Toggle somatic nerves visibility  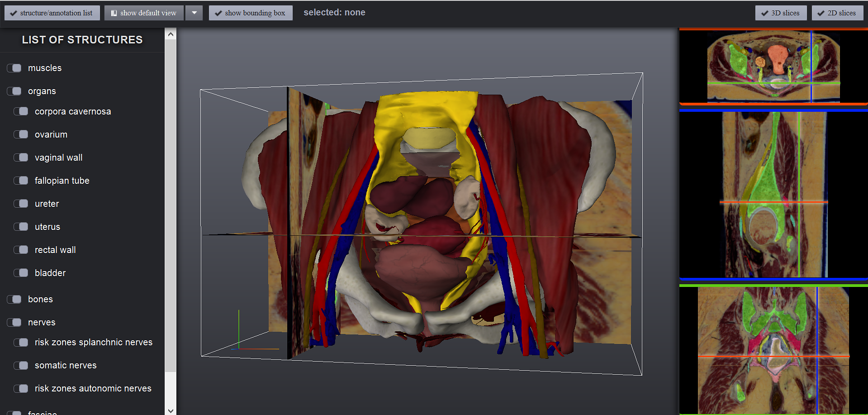pos(21,365)
